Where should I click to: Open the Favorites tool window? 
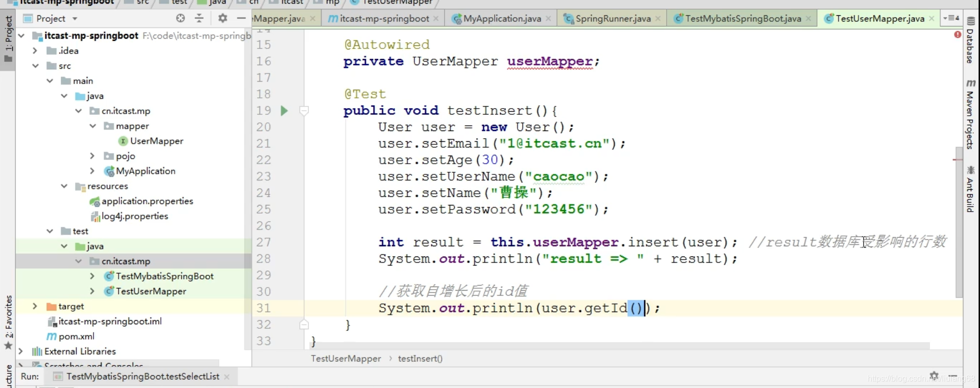click(x=8, y=322)
